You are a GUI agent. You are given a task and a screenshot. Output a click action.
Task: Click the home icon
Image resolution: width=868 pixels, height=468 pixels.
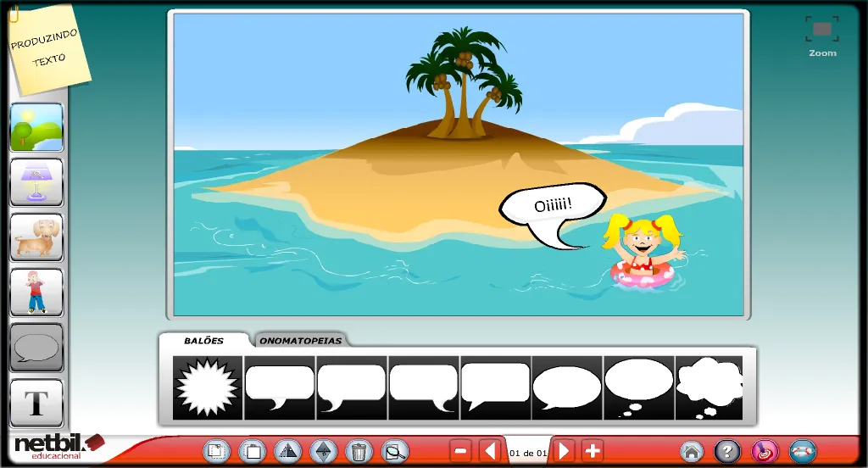click(x=692, y=452)
